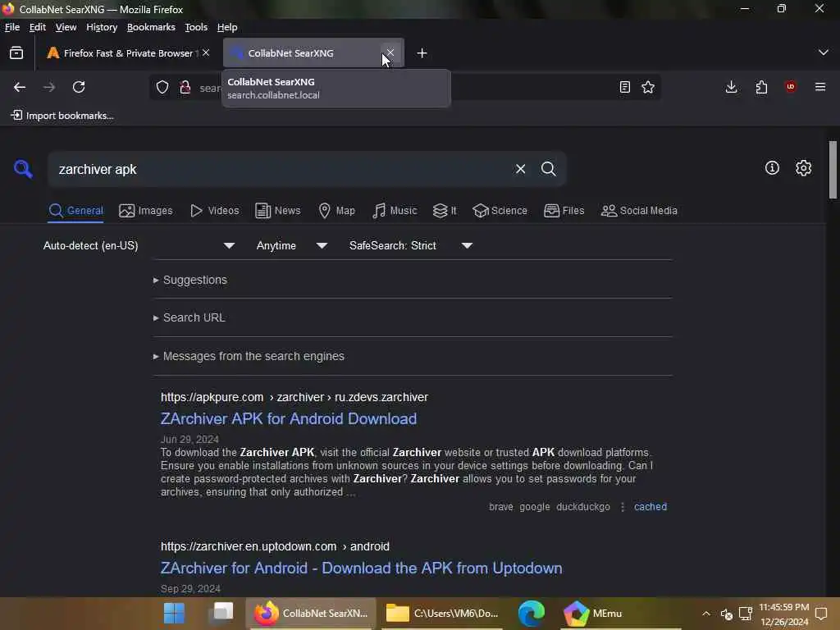
Task: Open the View menu
Action: point(66,27)
